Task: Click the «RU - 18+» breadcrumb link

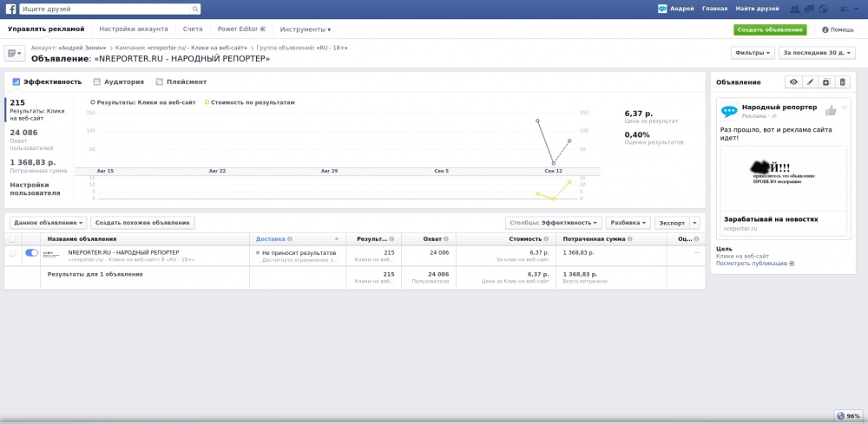Action: click(332, 48)
